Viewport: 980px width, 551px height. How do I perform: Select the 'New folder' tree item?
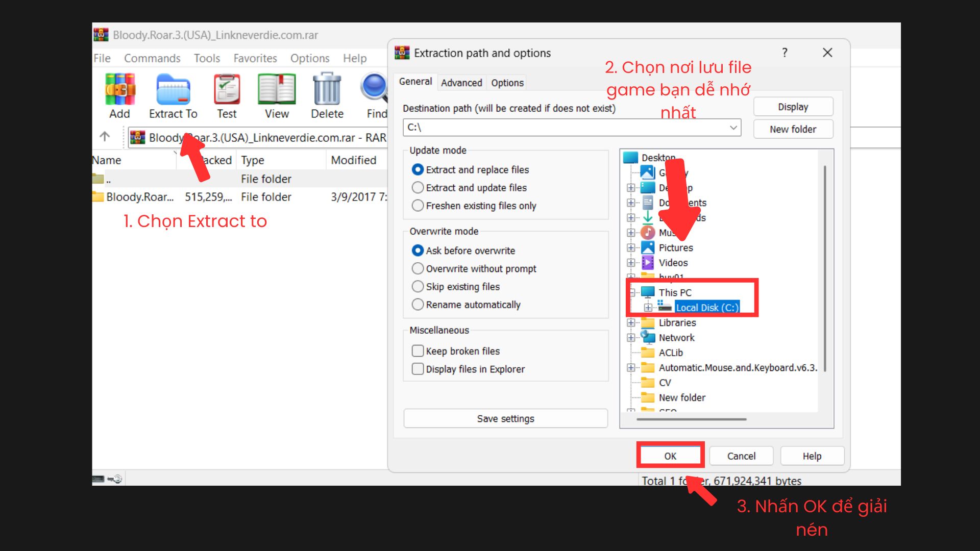(x=682, y=397)
